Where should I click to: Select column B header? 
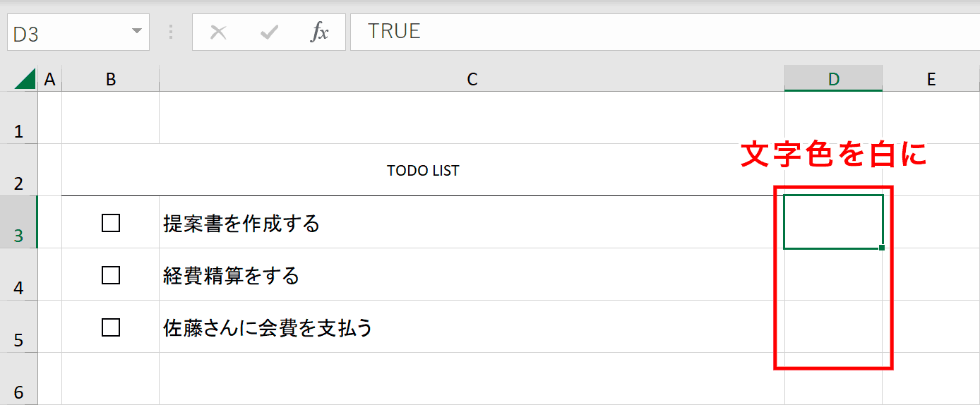tap(111, 79)
